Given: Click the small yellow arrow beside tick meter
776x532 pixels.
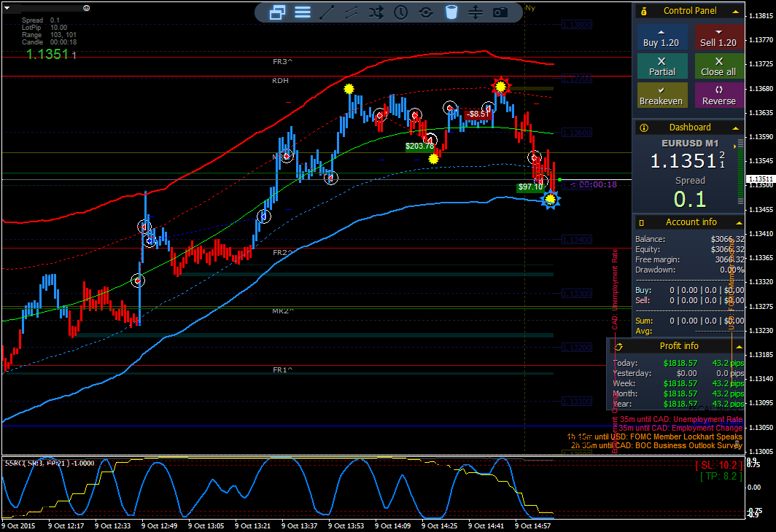Looking at the screenshot, I should 735,146.
